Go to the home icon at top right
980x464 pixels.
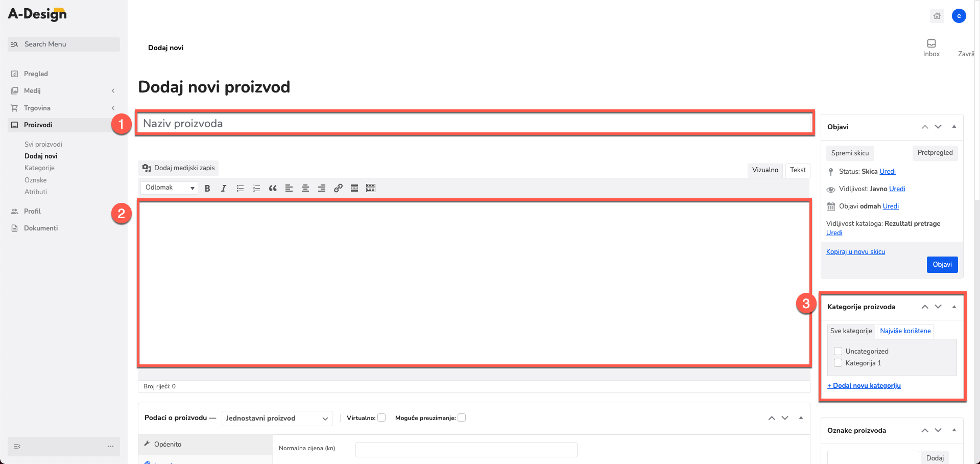(x=937, y=16)
